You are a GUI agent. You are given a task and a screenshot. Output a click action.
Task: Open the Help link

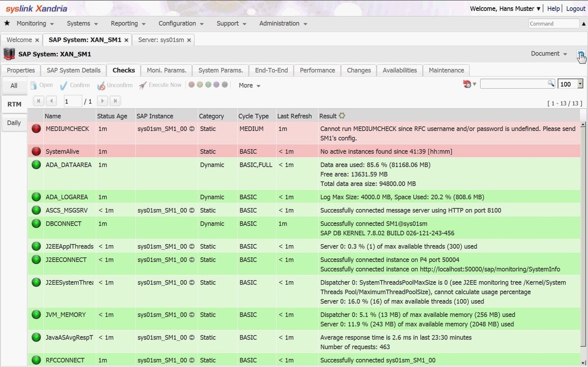tap(553, 8)
